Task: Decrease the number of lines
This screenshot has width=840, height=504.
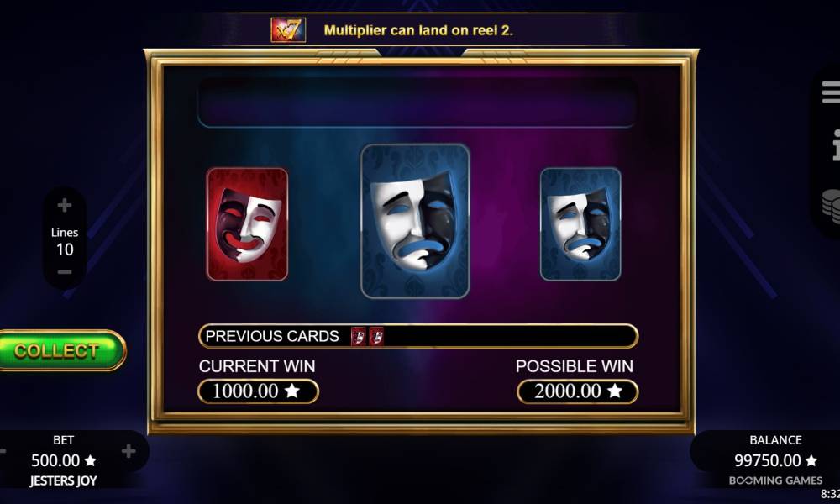Action: (x=65, y=272)
